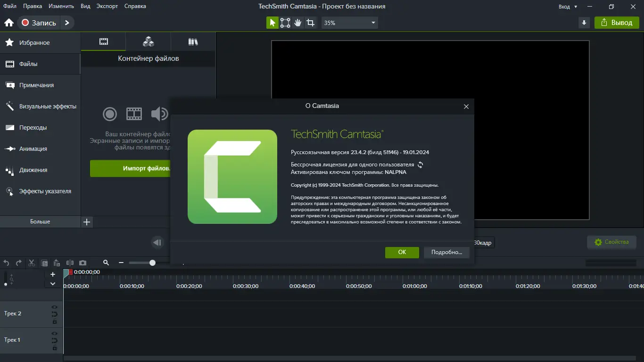Refresh the license with the circular arrows icon
The width and height of the screenshot is (644, 362).
[x=421, y=165]
